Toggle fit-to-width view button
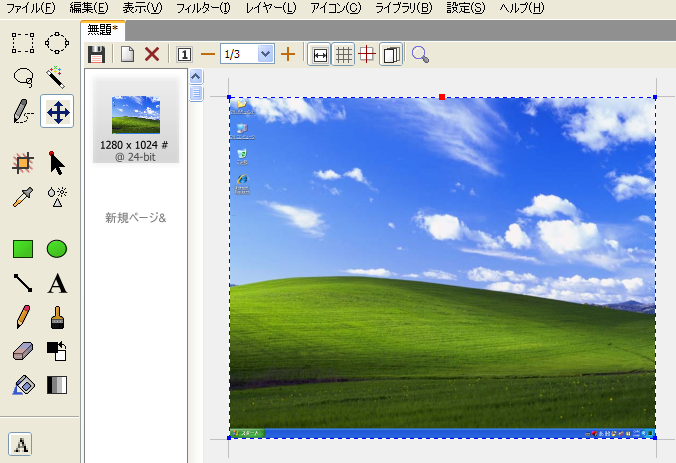This screenshot has width=676, height=463. tap(319, 55)
